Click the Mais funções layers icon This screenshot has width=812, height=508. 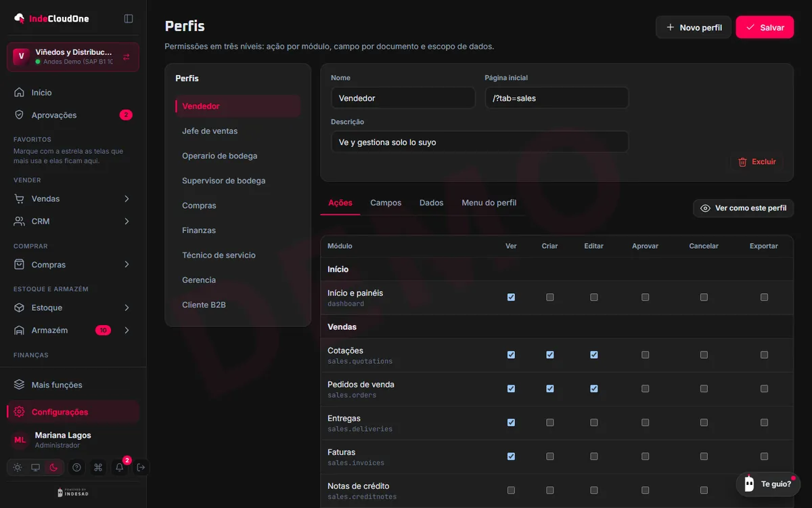[20, 385]
